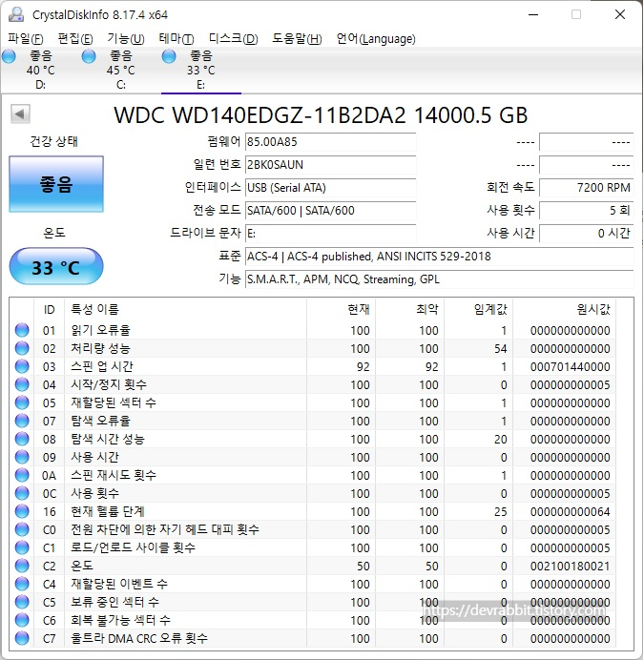Click the CrystalDiskInfo app icon in title bar
The image size is (644, 660).
coord(16,14)
